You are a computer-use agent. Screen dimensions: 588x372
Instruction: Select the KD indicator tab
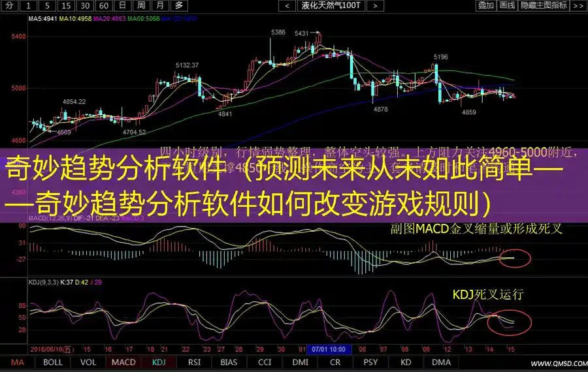(x=406, y=362)
